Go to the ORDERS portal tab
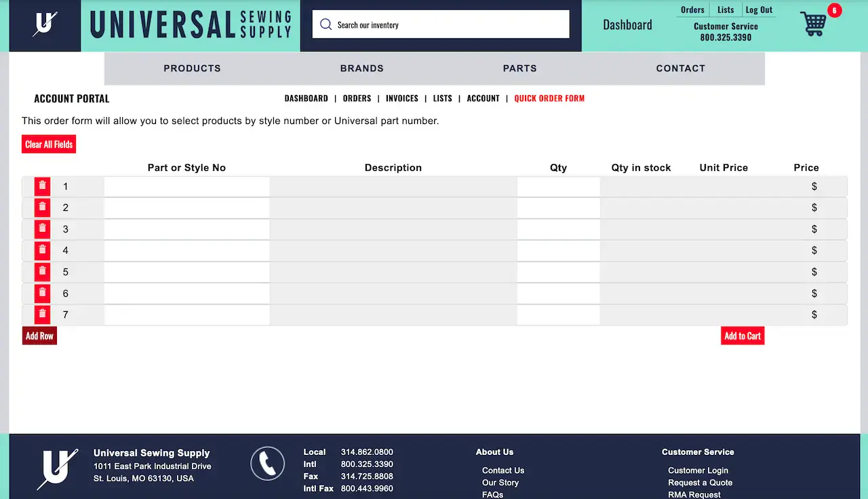This screenshot has height=499, width=868. (357, 98)
